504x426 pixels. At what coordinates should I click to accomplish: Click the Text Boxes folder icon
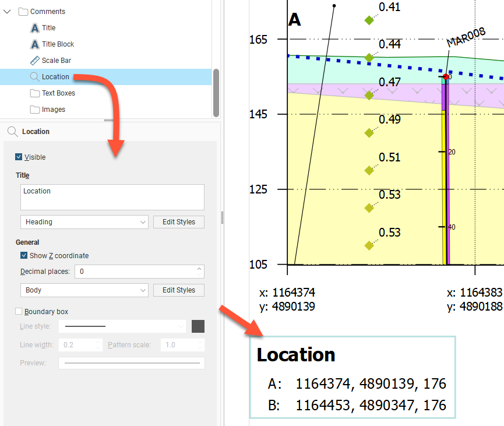point(35,93)
